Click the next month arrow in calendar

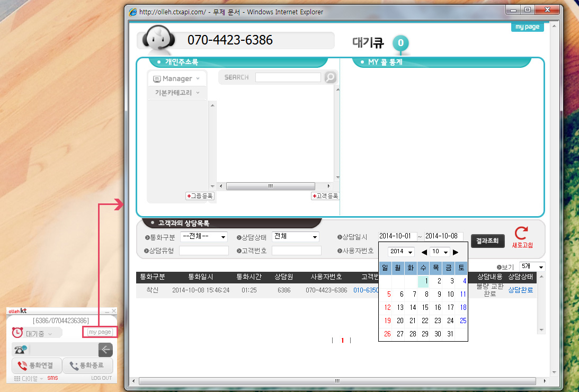tap(456, 252)
